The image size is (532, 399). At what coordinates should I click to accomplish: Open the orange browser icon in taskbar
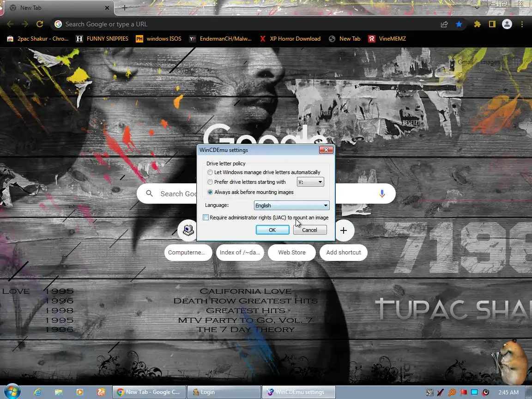pos(101,392)
